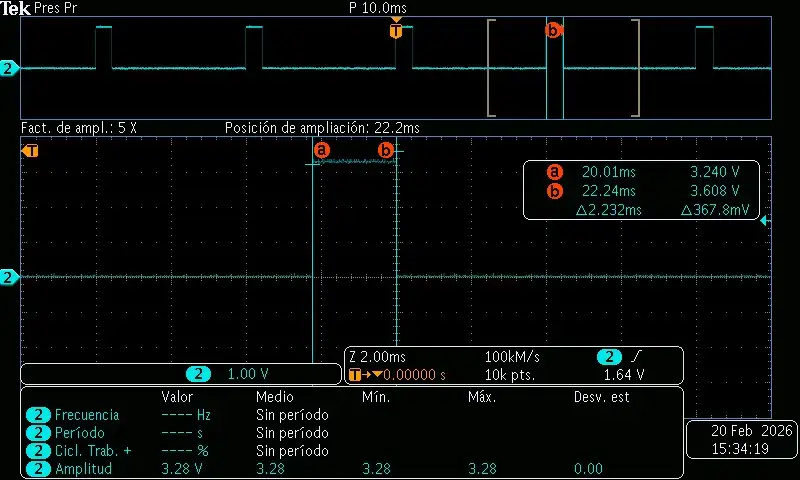Click channel badge next to Cicl. Trab. +

[38, 451]
